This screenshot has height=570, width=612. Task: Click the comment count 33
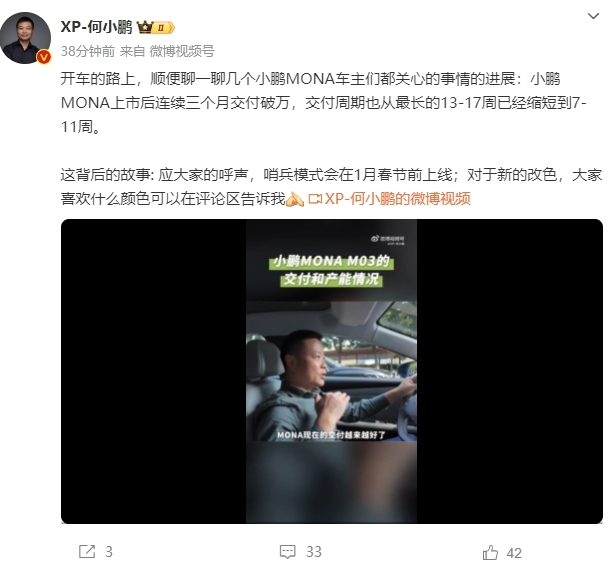[x=314, y=552]
